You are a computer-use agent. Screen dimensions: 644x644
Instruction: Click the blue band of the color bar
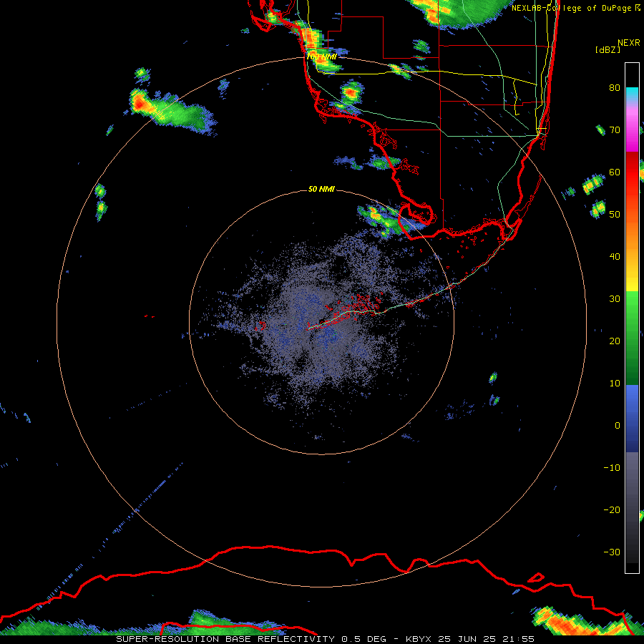click(632, 418)
